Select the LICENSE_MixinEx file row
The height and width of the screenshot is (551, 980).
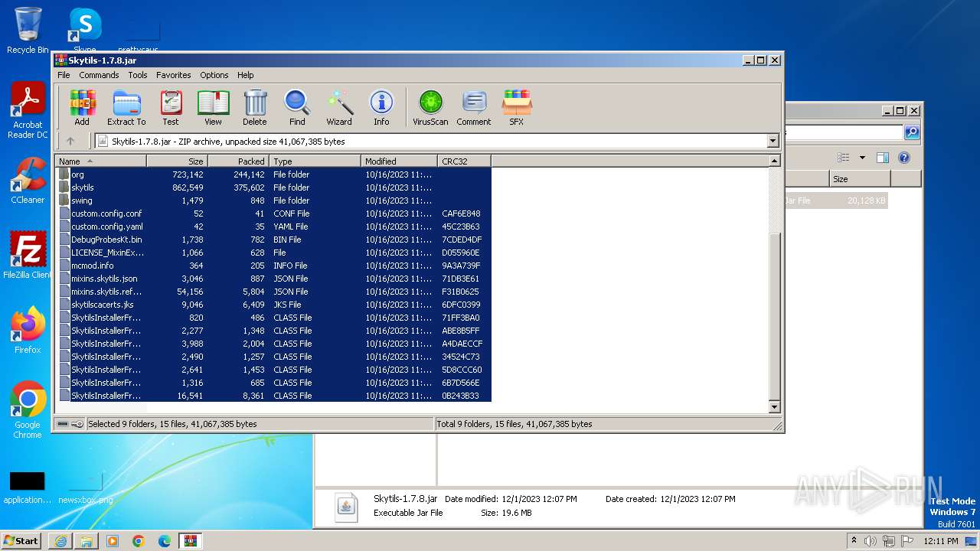(x=273, y=253)
